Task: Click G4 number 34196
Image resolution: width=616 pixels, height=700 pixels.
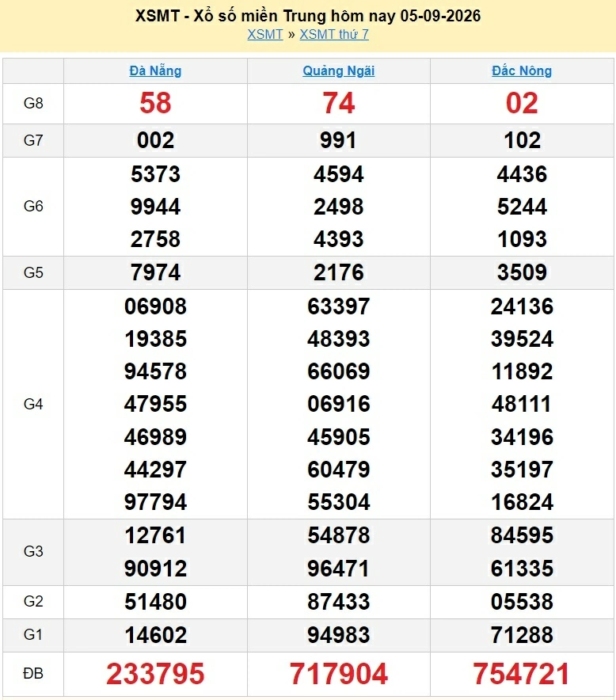Action: pyautogui.click(x=522, y=436)
